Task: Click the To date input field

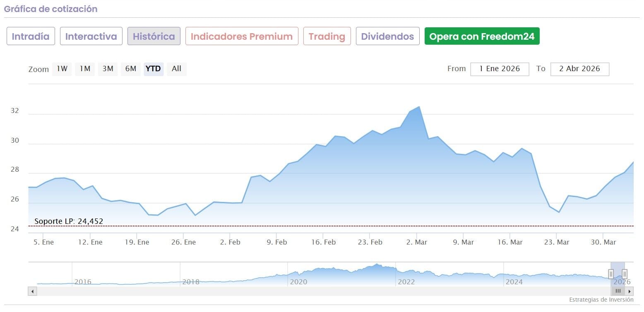Action: click(579, 69)
